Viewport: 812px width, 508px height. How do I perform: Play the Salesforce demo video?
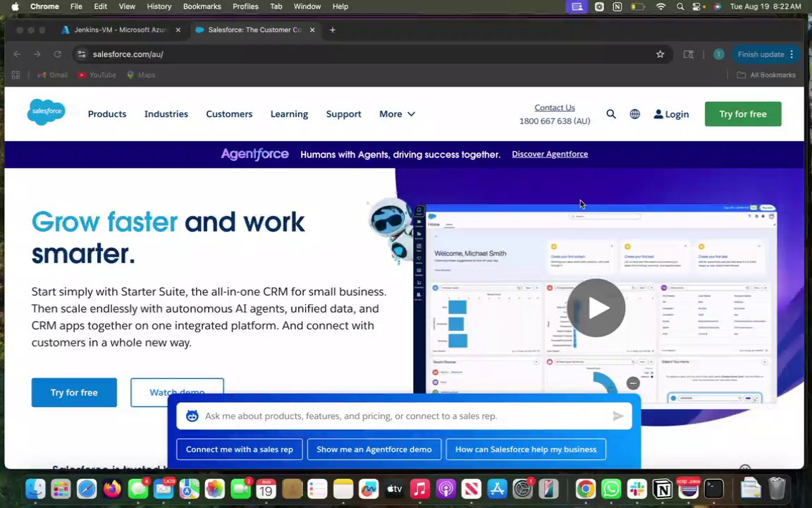click(x=596, y=308)
